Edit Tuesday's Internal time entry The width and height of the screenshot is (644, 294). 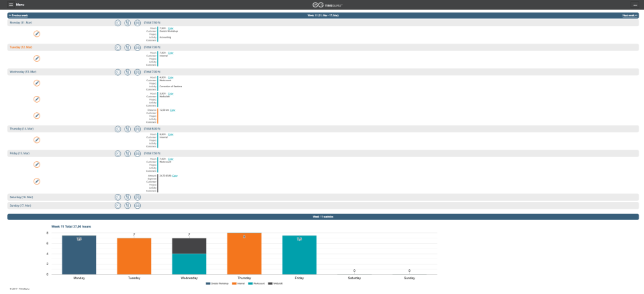pos(37,58)
